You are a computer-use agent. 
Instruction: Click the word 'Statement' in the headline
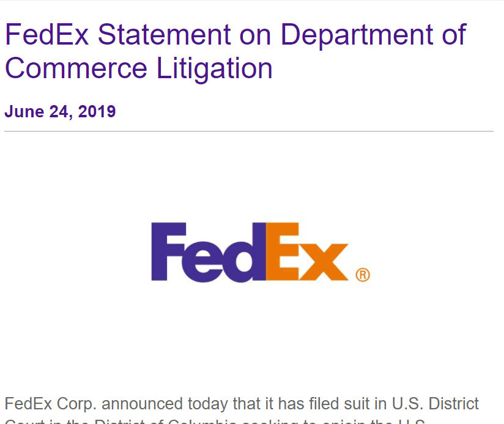click(161, 35)
